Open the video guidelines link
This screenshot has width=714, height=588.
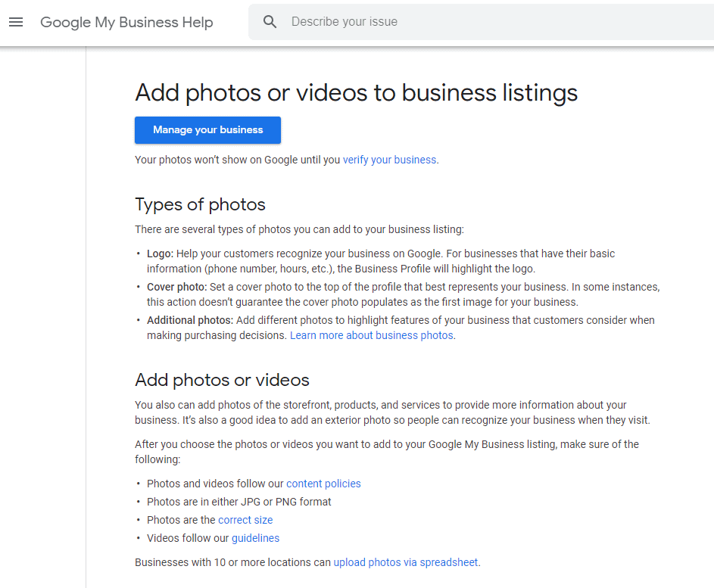[x=255, y=538]
